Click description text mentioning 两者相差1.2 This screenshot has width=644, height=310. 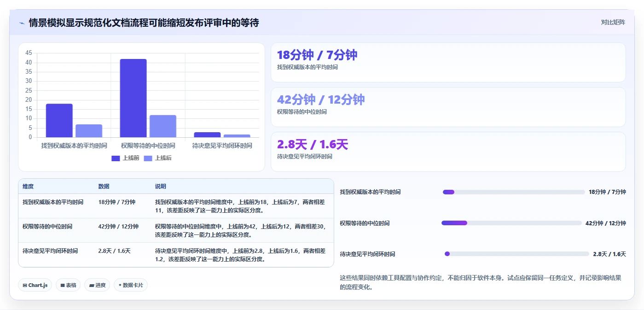pos(240,255)
